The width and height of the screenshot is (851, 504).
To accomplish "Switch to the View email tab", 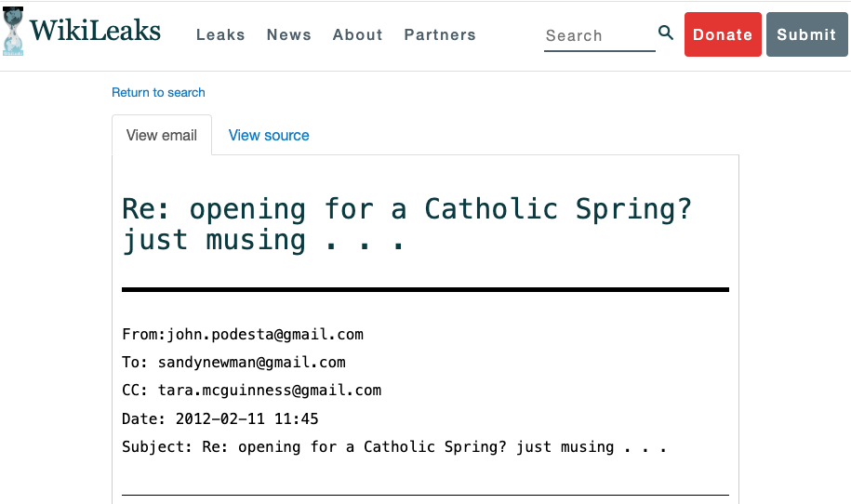I will 162,136.
